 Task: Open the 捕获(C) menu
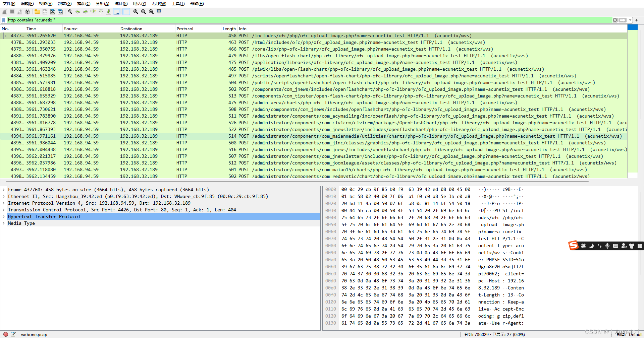(x=84, y=4)
